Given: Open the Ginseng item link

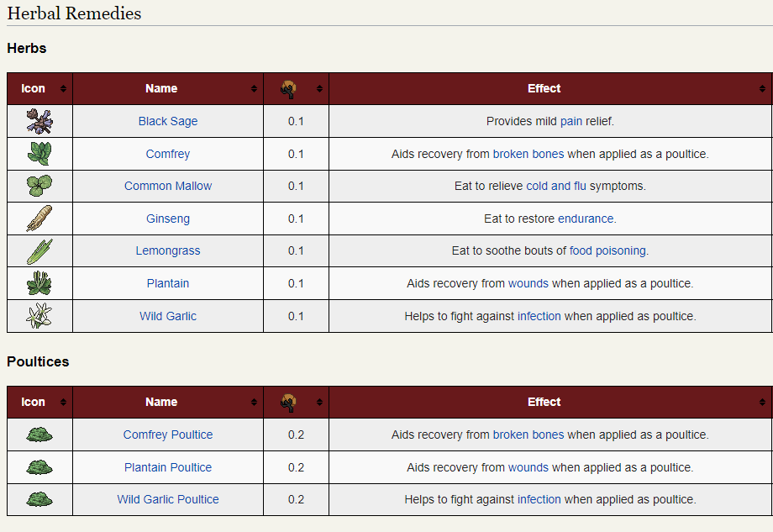Looking at the screenshot, I should click(x=168, y=219).
